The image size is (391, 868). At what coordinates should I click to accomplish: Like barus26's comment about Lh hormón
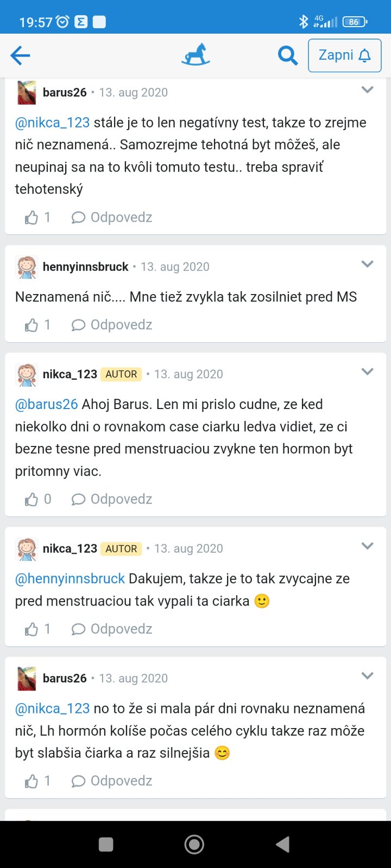tap(32, 781)
